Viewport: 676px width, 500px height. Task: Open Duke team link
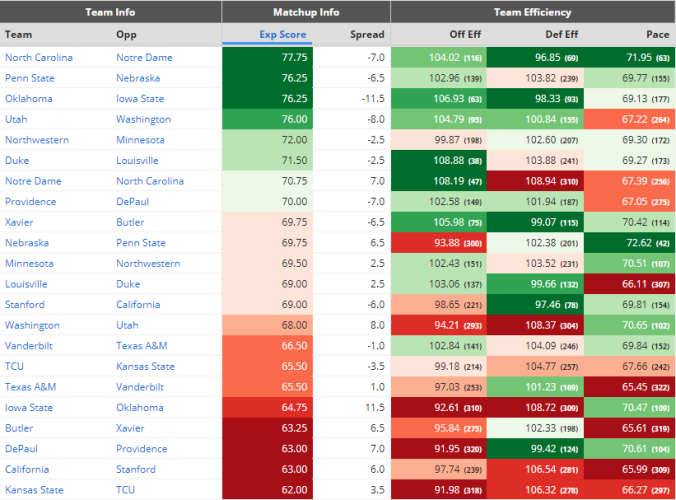click(x=17, y=160)
